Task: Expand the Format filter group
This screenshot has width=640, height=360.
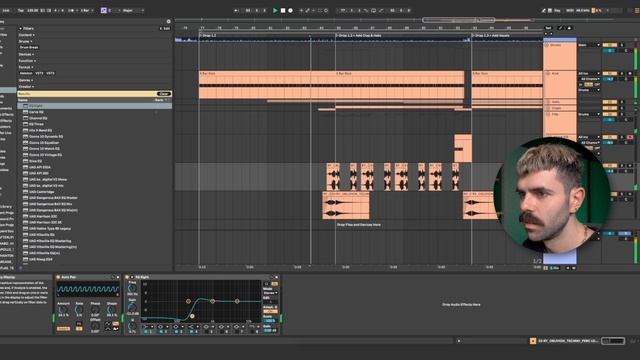Action: click(26, 67)
